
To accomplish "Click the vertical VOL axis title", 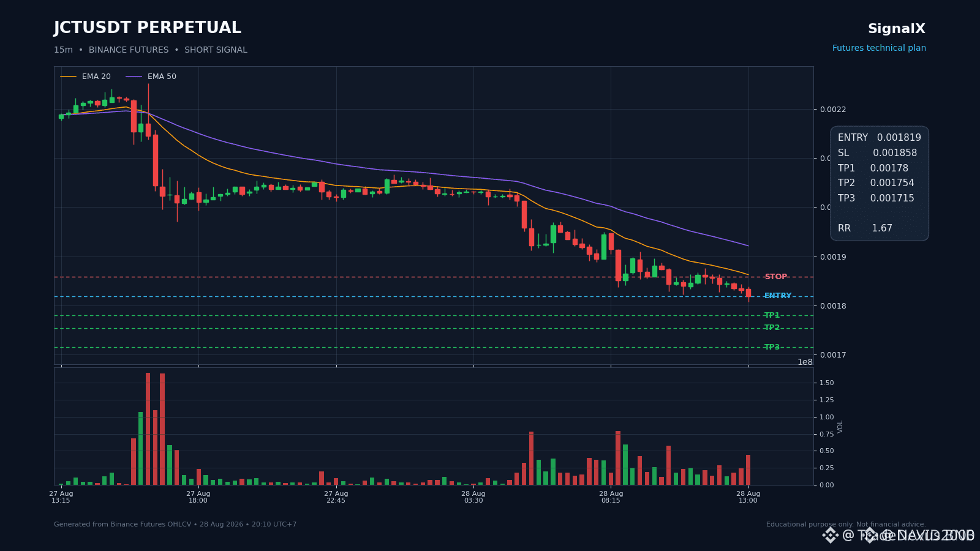I will coord(840,427).
